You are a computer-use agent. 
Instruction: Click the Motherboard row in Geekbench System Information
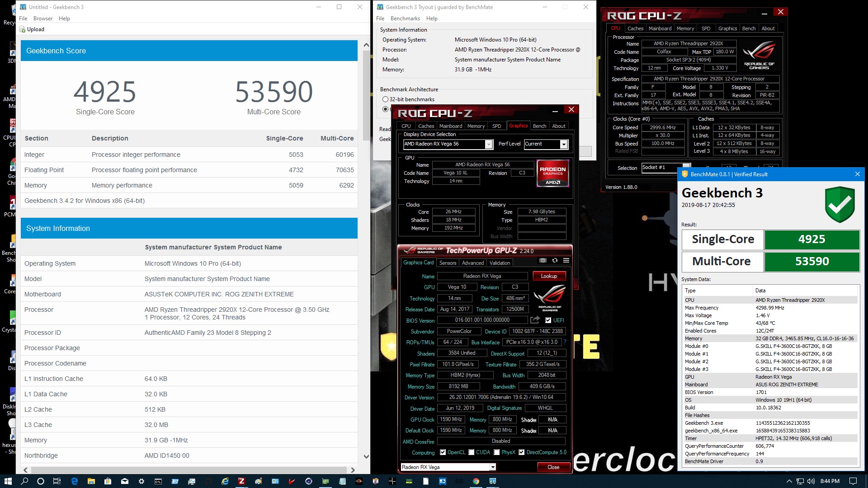[x=189, y=294]
